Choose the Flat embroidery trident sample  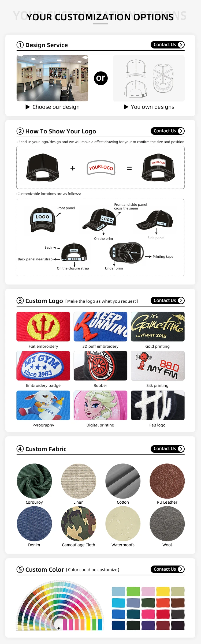[43, 327]
